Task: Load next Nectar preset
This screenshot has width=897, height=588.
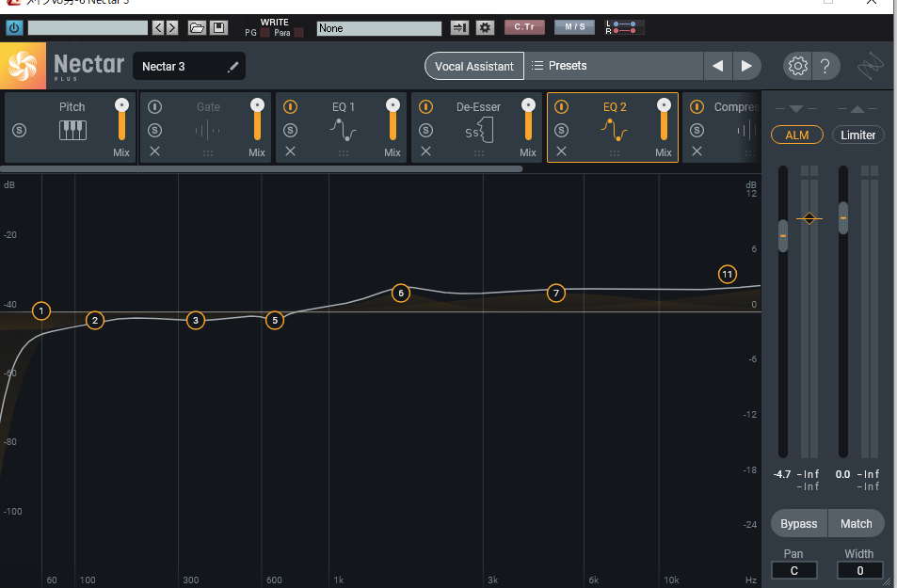Action: (x=746, y=66)
